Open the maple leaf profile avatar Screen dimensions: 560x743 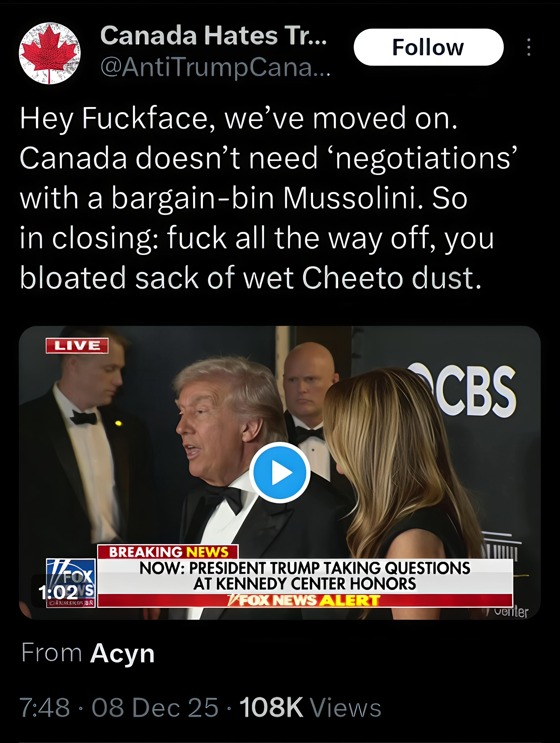pyautogui.click(x=50, y=53)
